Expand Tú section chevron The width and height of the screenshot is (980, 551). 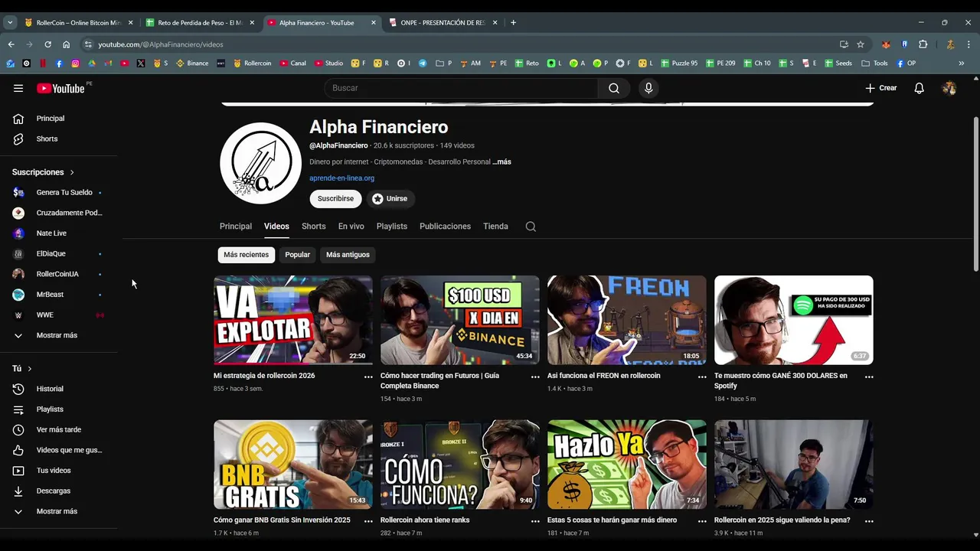[30, 369]
